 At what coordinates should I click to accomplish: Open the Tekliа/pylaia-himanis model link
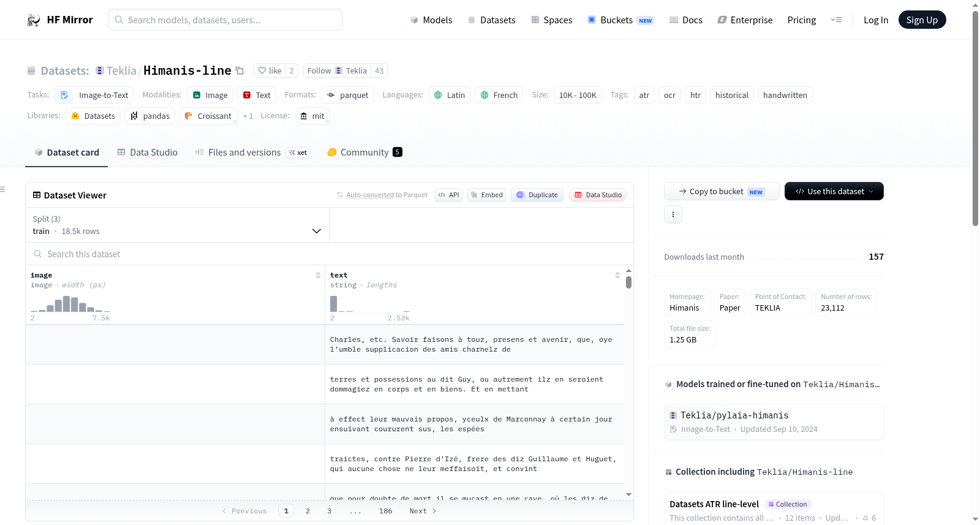click(x=734, y=415)
